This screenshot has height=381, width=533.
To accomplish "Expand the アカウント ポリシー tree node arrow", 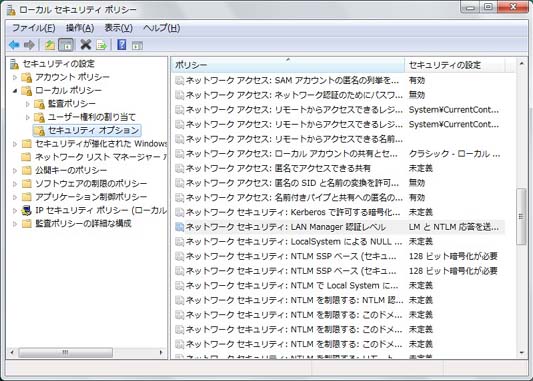I will (x=15, y=77).
